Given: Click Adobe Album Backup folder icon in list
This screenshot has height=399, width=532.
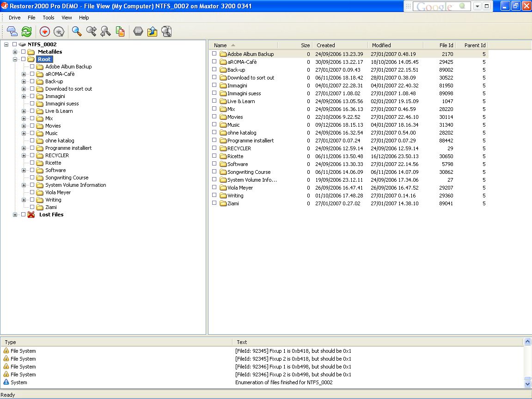Looking at the screenshot, I should click(x=223, y=54).
